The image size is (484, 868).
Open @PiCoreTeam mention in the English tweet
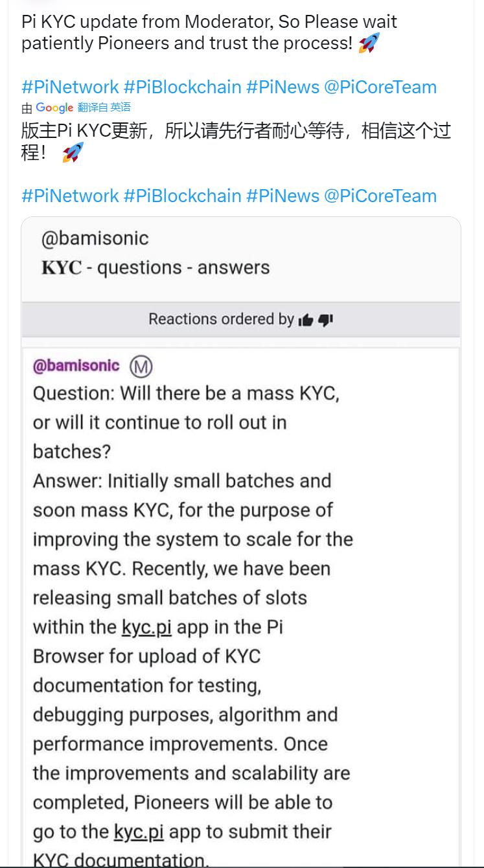(x=380, y=87)
